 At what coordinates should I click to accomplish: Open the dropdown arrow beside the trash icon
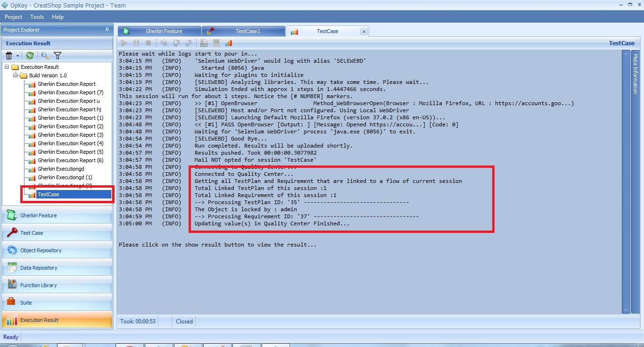pyautogui.click(x=18, y=56)
